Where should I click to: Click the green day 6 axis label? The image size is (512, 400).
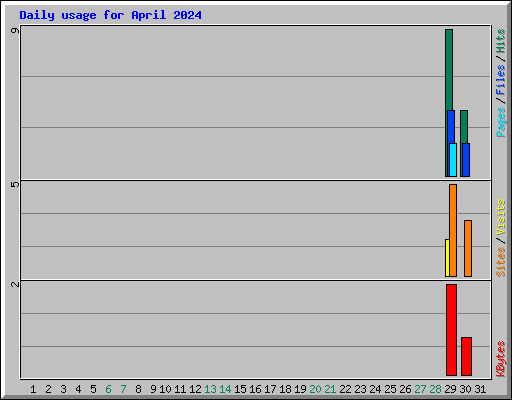(108, 389)
